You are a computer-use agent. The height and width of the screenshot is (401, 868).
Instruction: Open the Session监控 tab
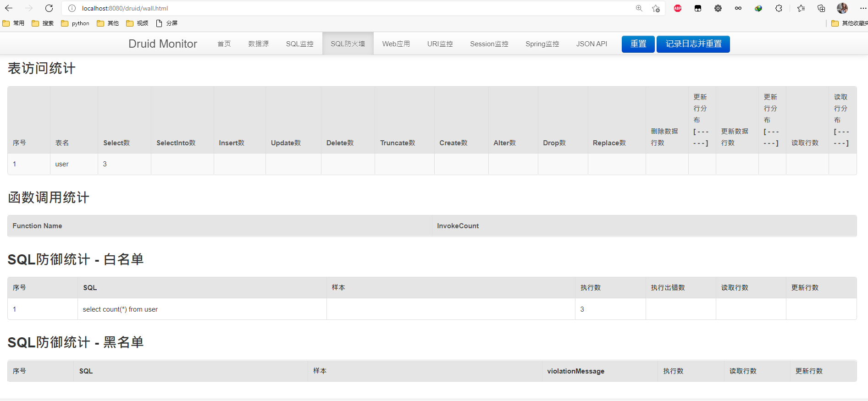[x=489, y=44]
